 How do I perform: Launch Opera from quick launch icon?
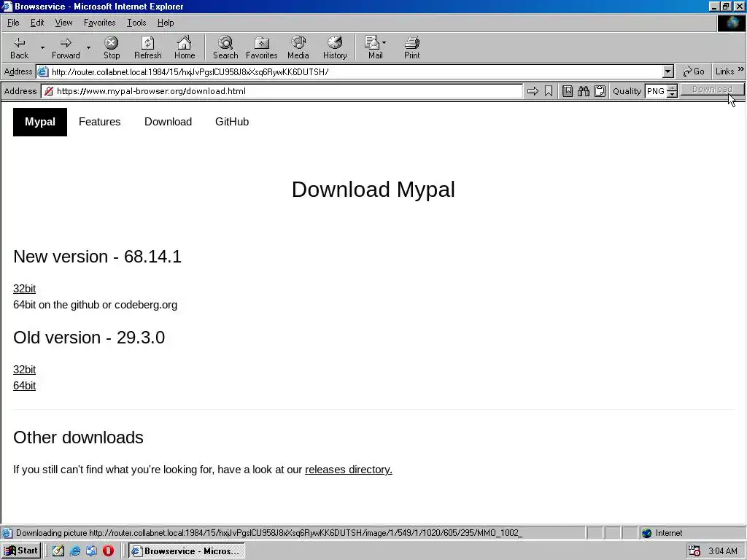tap(108, 551)
